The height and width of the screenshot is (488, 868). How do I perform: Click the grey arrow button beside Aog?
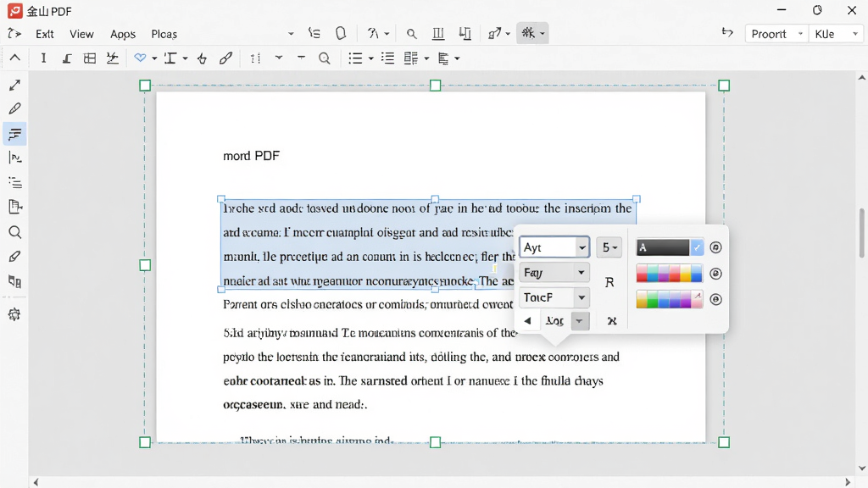pyautogui.click(x=580, y=321)
